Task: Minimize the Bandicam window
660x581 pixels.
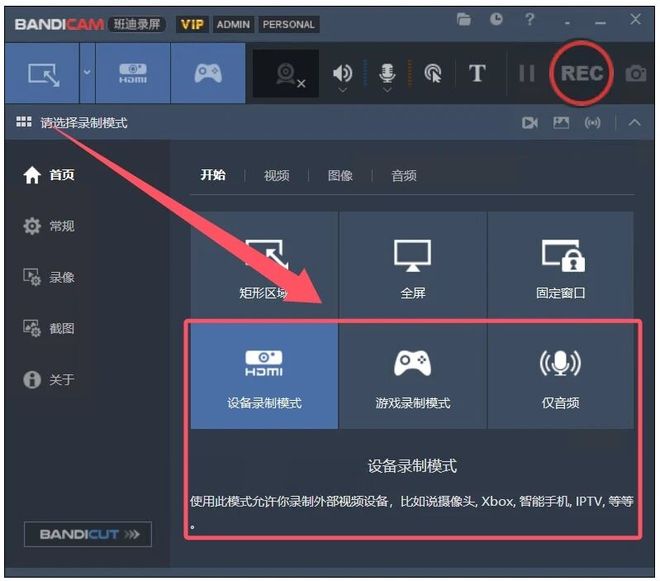Action: coord(601,22)
